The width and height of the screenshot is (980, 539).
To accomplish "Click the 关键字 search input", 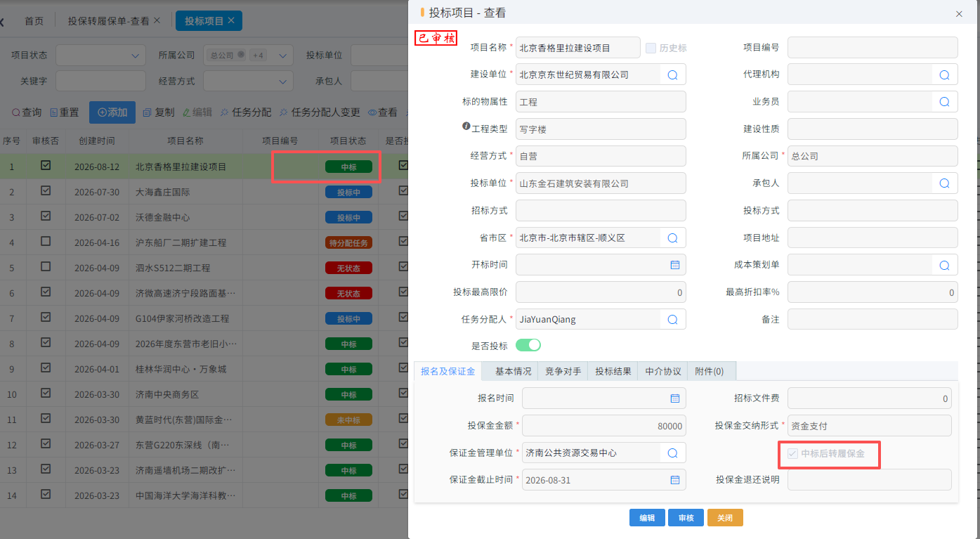I will [100, 81].
